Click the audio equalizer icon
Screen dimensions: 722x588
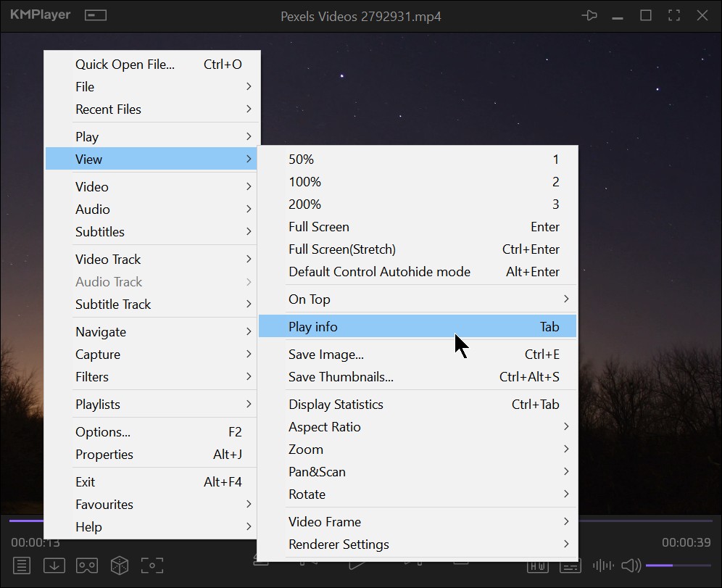point(602,565)
